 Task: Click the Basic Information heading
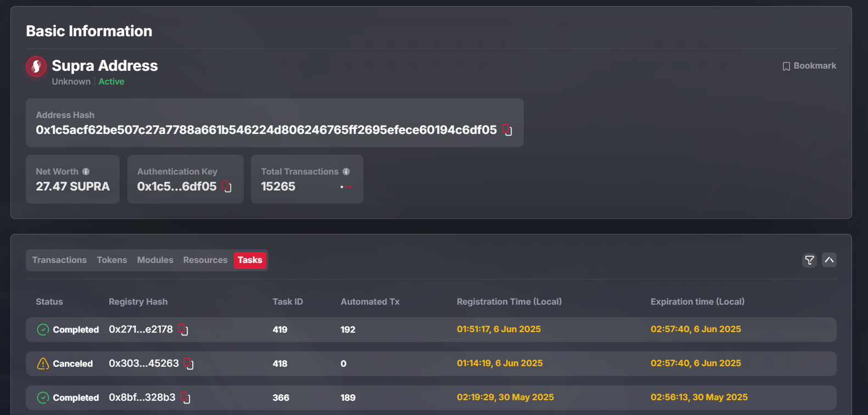89,31
